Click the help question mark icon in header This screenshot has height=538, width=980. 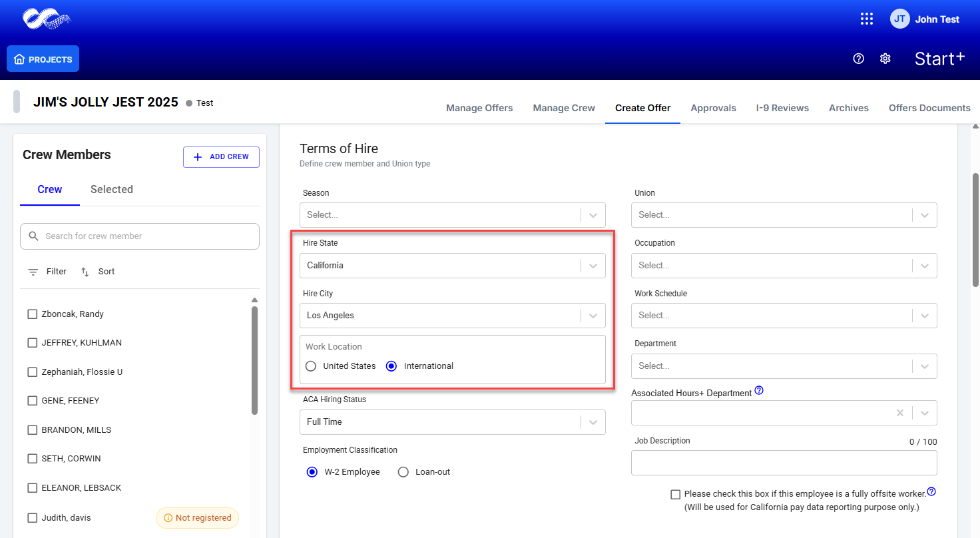858,59
